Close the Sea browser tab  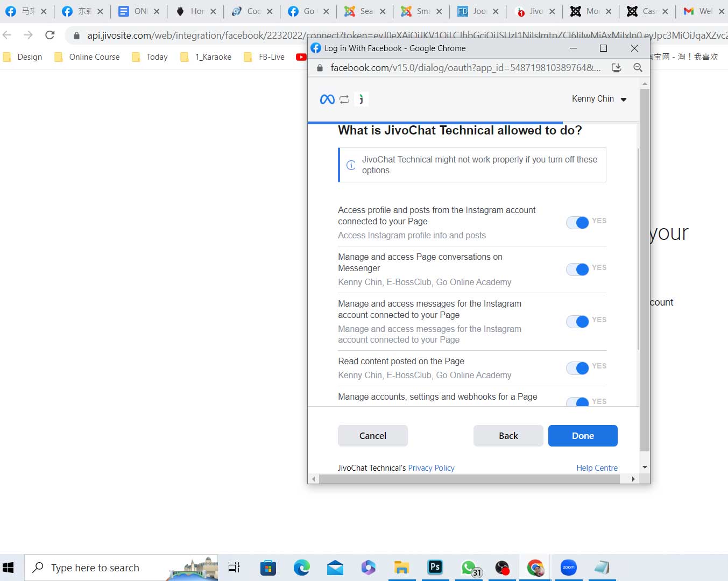click(x=383, y=11)
